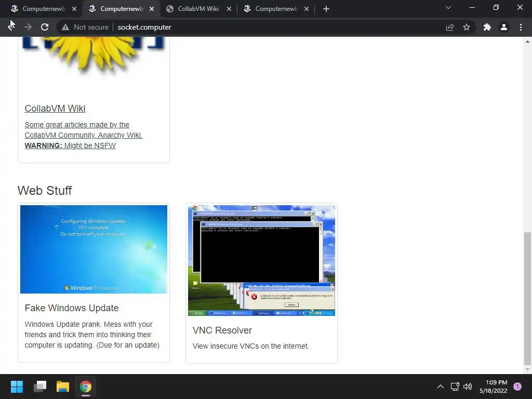This screenshot has height=399, width=532.
Task: Close the fourth Computernewb tab
Action: coord(307,9)
